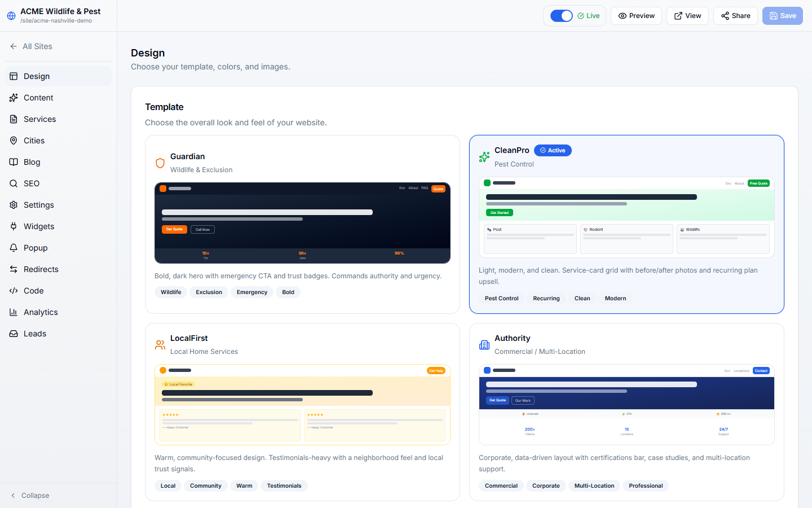Click the Guardian shield icon
812x508 pixels.
click(160, 163)
